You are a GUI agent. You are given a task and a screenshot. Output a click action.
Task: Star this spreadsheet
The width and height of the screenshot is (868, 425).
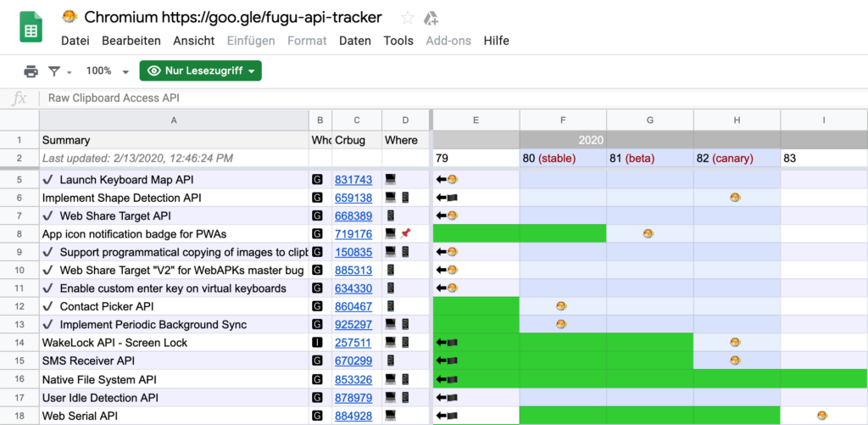[408, 18]
